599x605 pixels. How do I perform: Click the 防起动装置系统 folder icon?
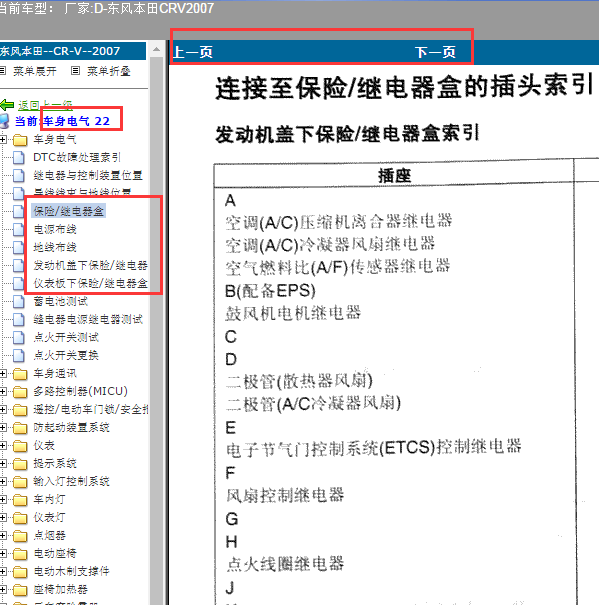(20, 428)
